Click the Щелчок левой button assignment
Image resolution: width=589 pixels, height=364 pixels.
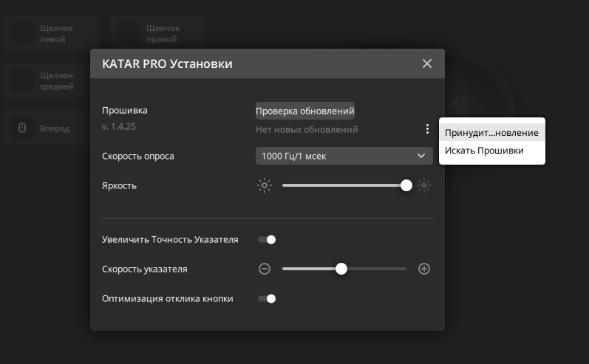(x=52, y=33)
